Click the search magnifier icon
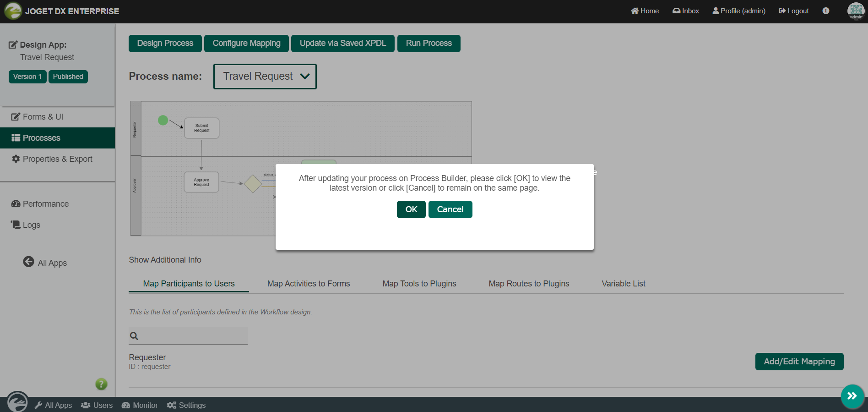868x412 pixels. [x=134, y=336]
